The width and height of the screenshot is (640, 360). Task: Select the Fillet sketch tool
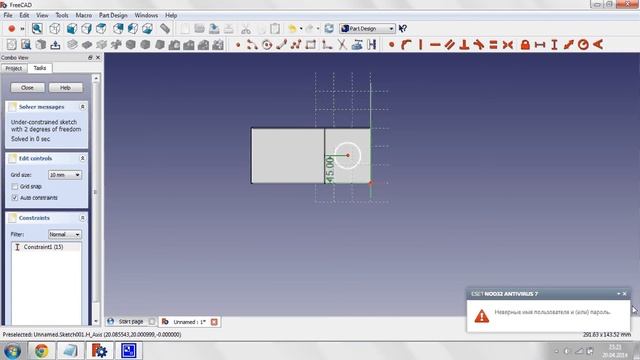(x=327, y=44)
